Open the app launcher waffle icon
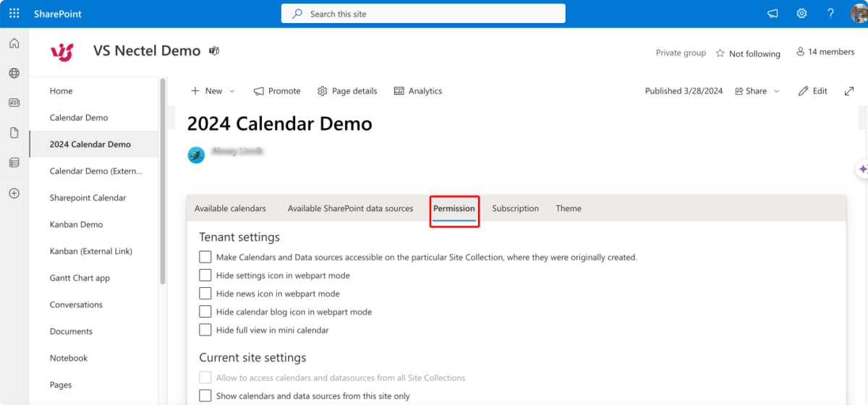Screen dimensions: 868x405 pyautogui.click(x=14, y=14)
